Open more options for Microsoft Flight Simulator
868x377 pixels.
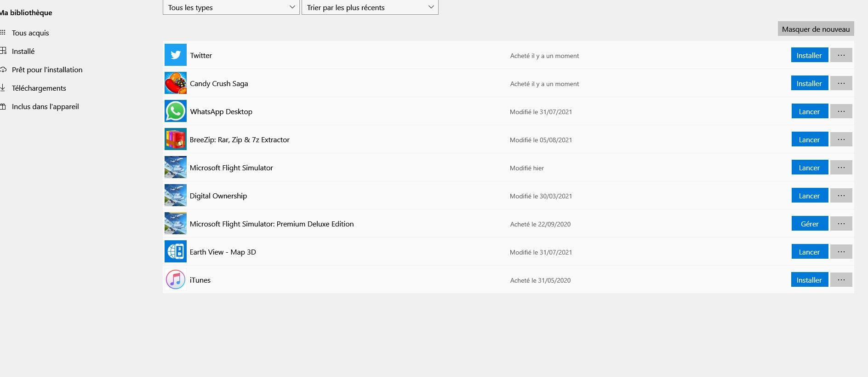point(841,168)
